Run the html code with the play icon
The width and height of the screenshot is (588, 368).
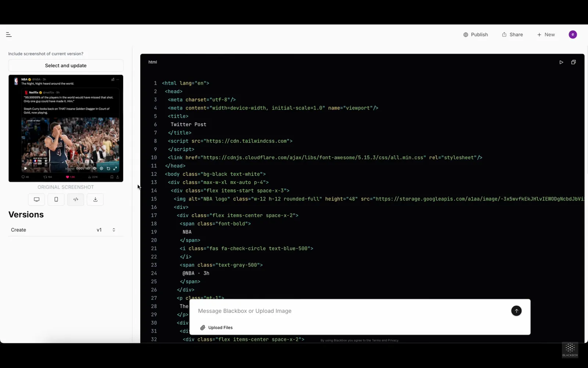click(x=561, y=62)
